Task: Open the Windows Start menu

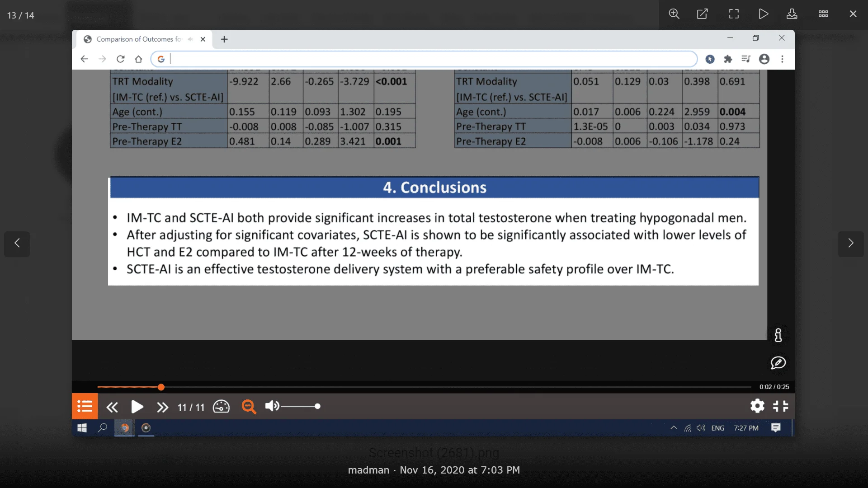Action: click(82, 428)
